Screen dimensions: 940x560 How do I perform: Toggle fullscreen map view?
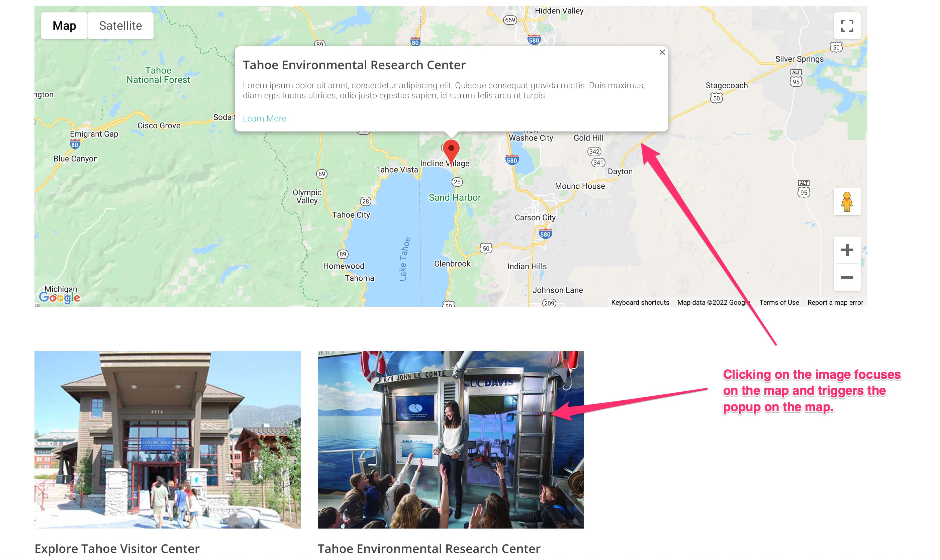[x=847, y=26]
